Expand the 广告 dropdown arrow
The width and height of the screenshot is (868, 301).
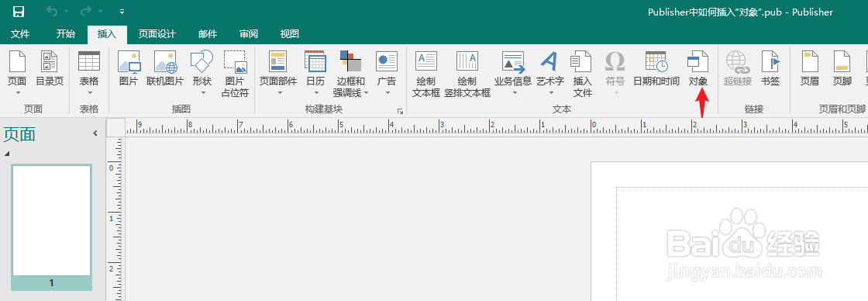tap(387, 93)
